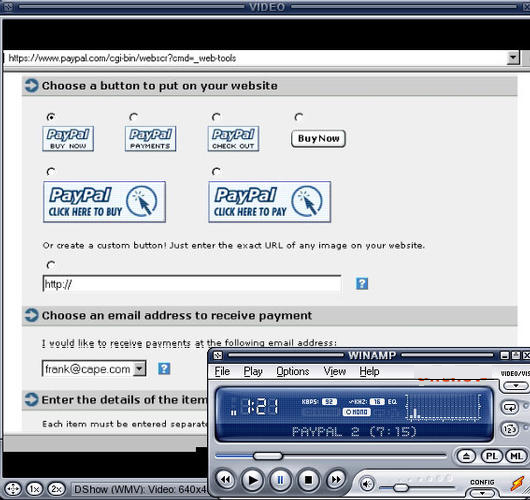Toggle Winamp media library with ML button
Viewport: 530px width, 500px height.
click(516, 456)
